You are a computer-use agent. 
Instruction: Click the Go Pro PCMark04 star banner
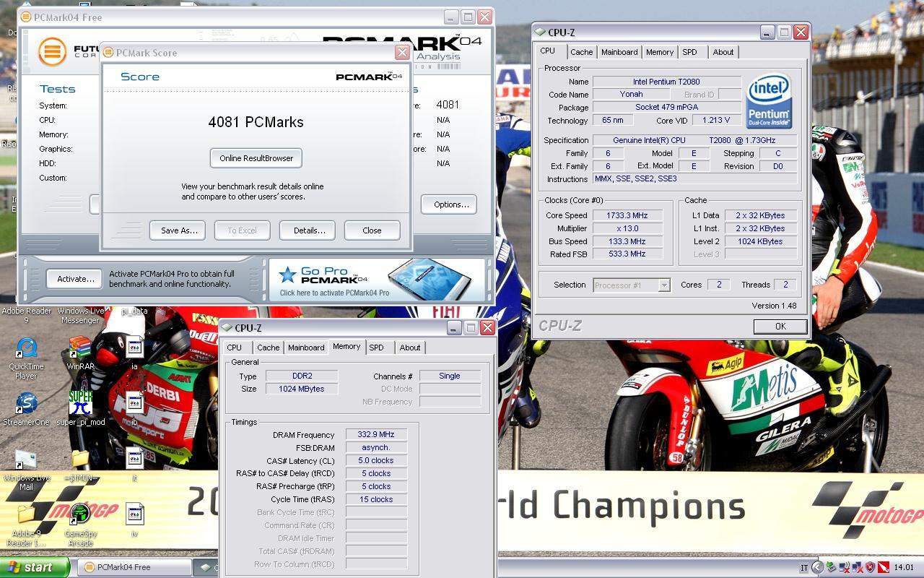[x=378, y=280]
